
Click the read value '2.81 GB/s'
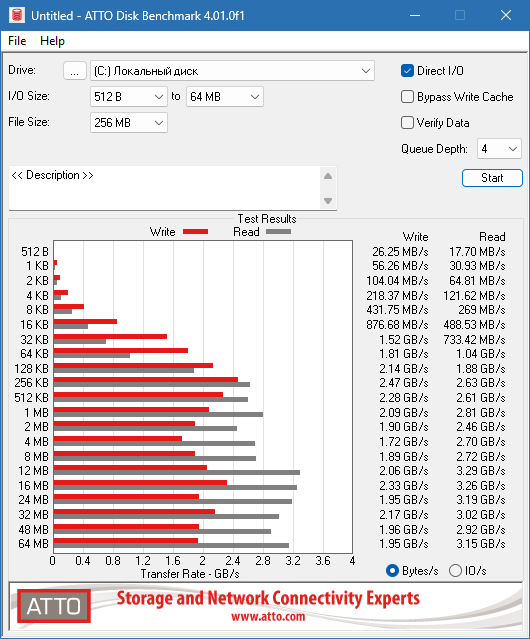481,413
